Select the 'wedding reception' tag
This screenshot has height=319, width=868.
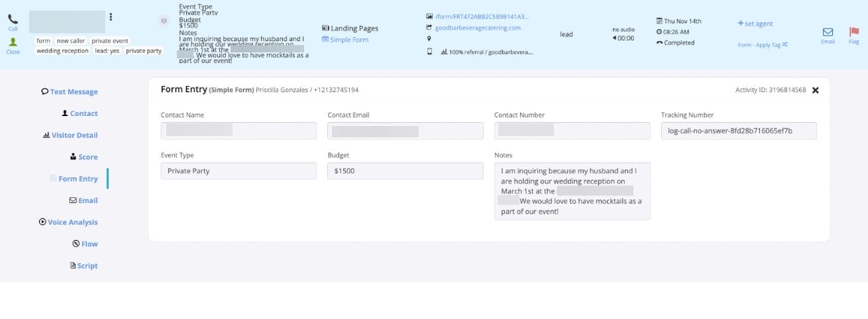62,51
